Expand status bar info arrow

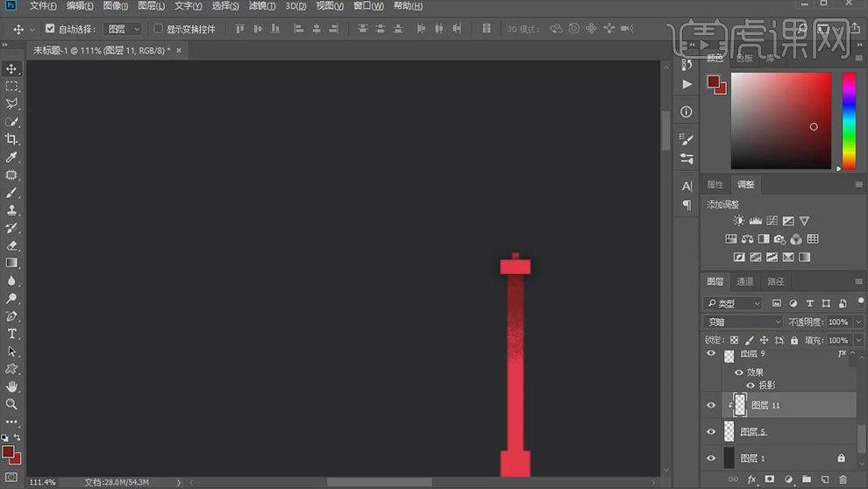pos(179,482)
